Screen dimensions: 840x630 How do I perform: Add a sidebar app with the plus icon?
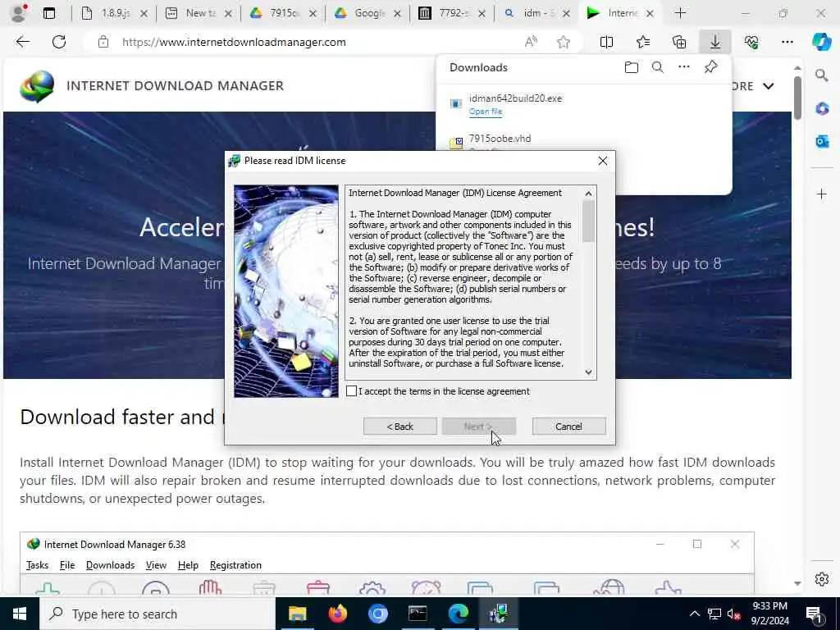click(x=822, y=194)
